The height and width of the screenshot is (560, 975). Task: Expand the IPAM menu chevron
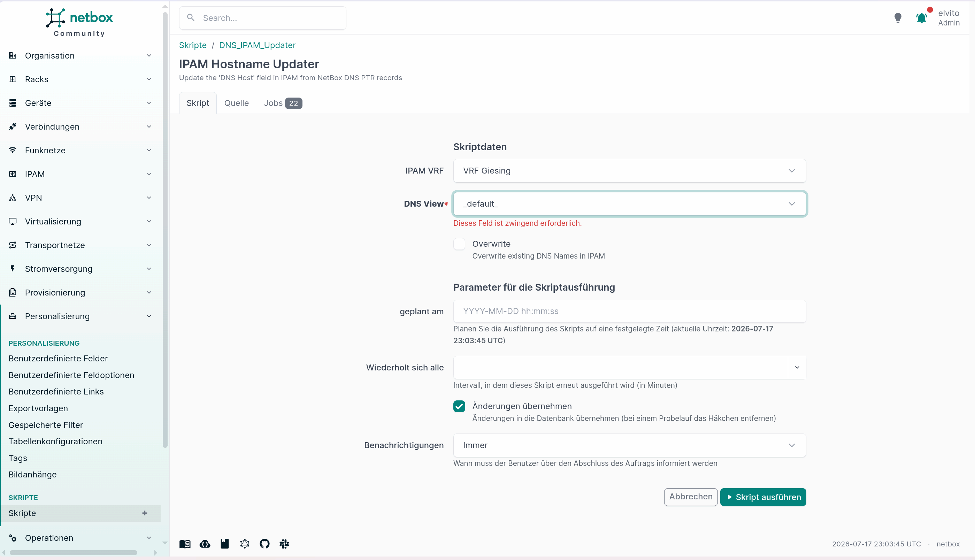pos(149,174)
